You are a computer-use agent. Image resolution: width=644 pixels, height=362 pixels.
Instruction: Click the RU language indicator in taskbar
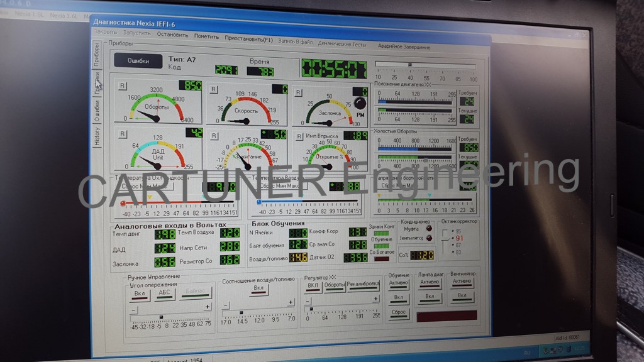tap(527, 353)
